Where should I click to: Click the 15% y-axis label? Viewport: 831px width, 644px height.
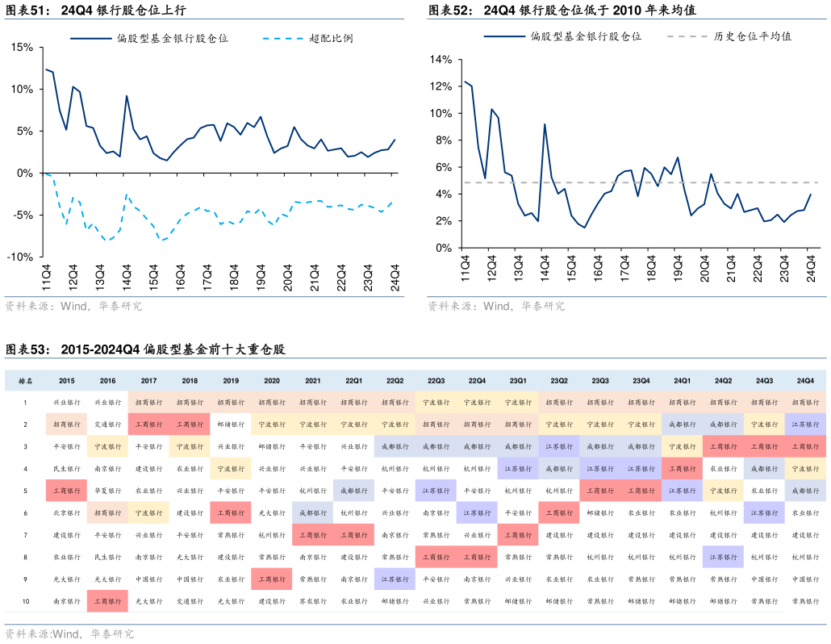(x=22, y=48)
